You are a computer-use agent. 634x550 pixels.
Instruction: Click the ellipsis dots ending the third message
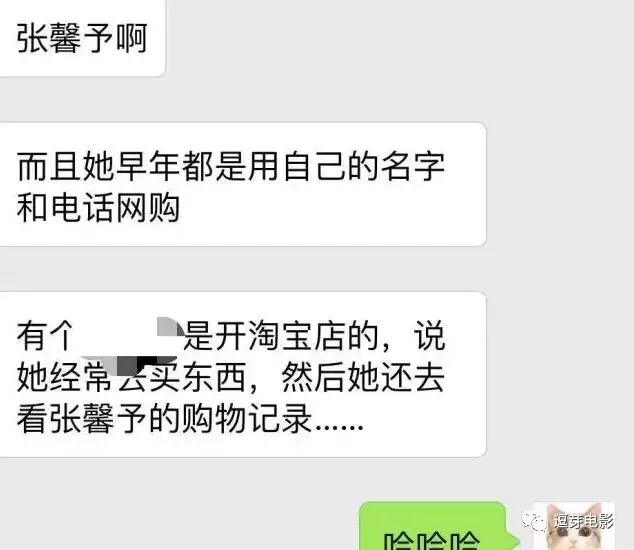(339, 427)
